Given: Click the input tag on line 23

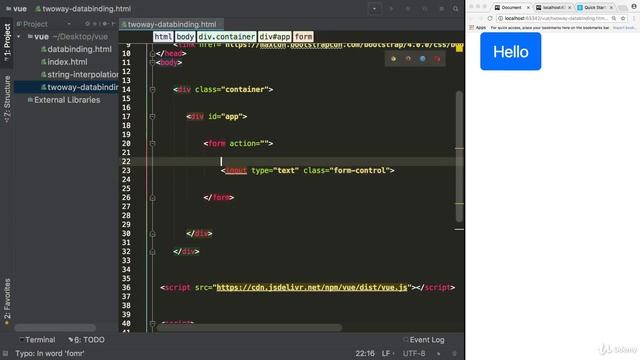Looking at the screenshot, I should point(236,171).
